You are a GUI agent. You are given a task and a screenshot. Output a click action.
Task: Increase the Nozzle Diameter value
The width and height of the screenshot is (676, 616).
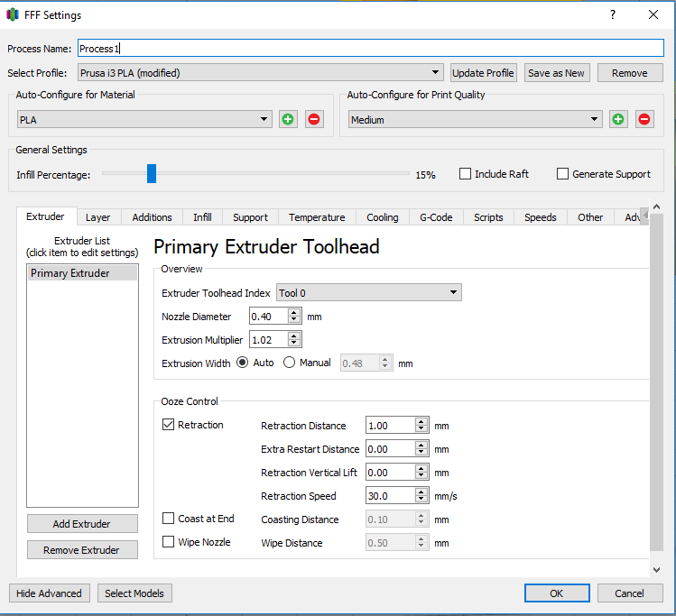pos(294,313)
